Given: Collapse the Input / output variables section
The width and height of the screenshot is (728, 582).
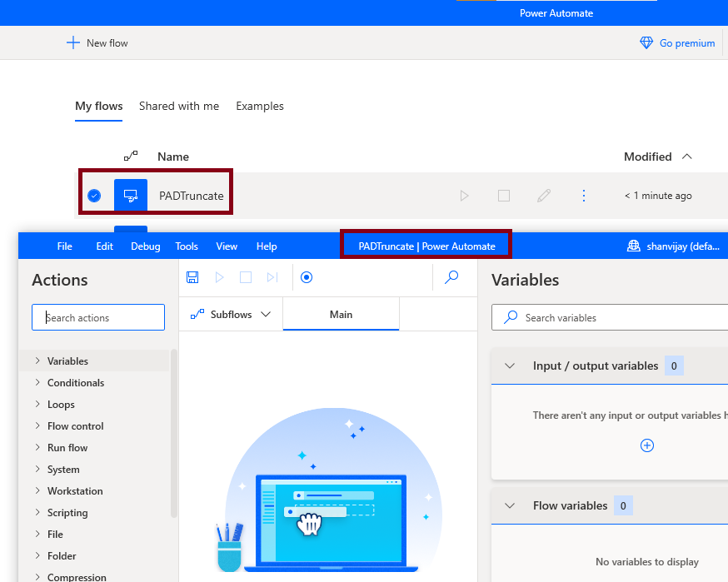Looking at the screenshot, I should [x=510, y=366].
